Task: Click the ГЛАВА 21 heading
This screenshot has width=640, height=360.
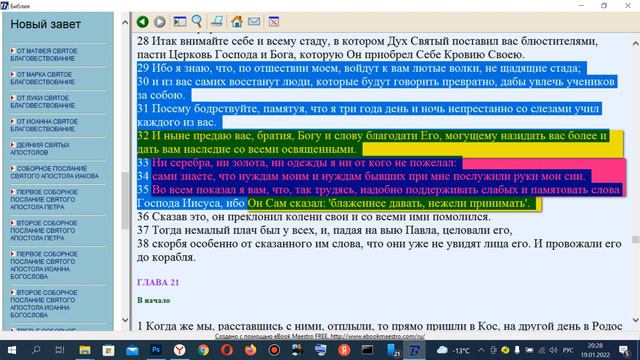Action: tap(158, 282)
